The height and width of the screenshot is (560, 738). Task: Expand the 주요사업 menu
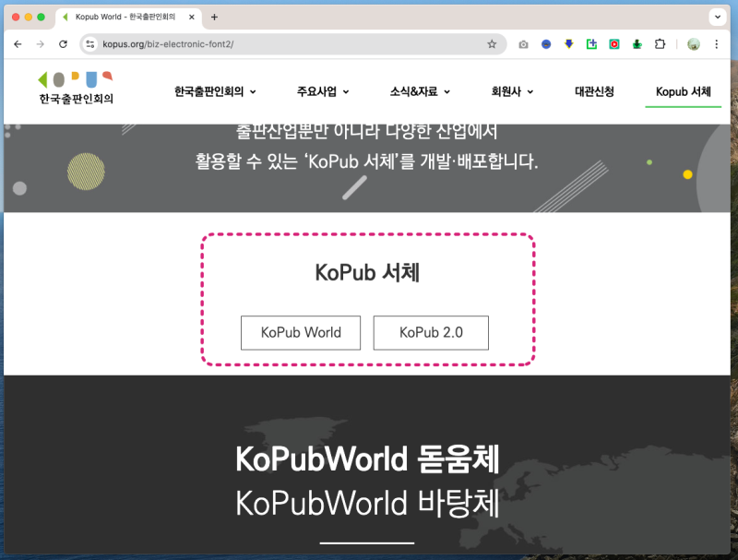coord(323,91)
